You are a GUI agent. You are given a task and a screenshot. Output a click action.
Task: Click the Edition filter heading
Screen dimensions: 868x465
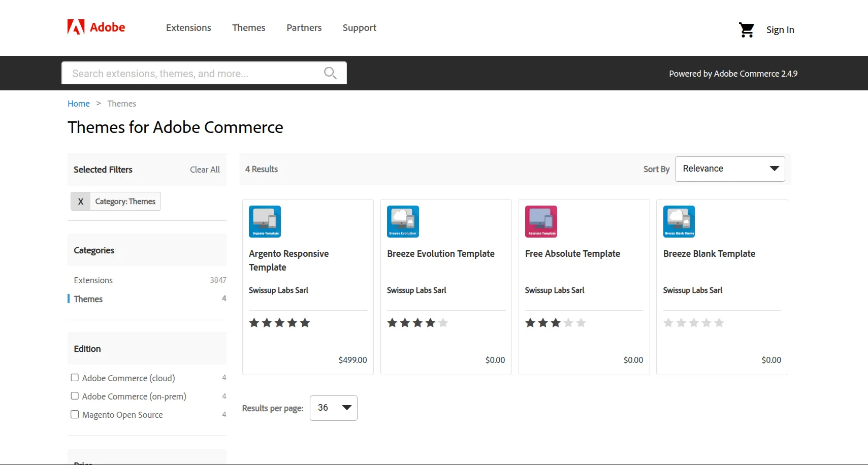tap(87, 349)
